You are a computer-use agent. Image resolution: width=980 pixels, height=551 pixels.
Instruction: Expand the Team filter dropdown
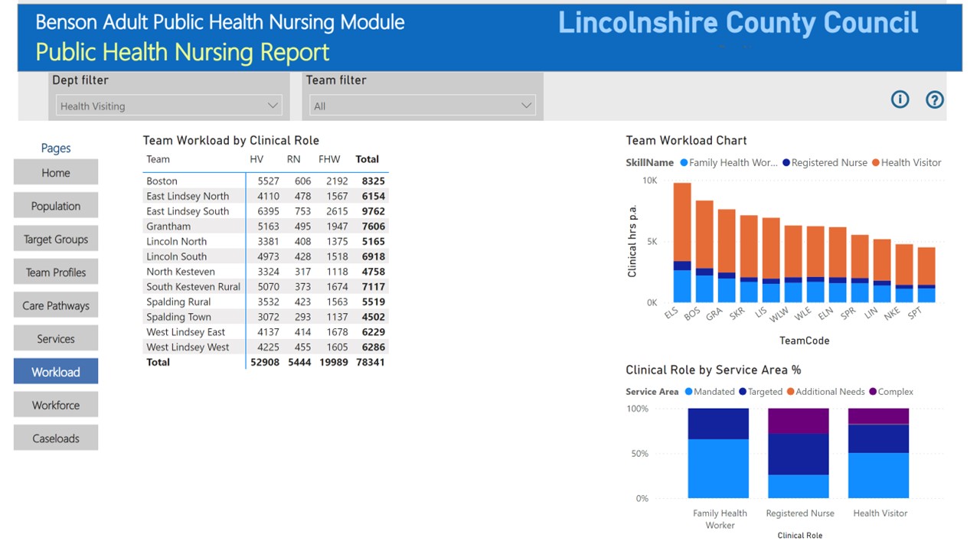pyautogui.click(x=422, y=106)
